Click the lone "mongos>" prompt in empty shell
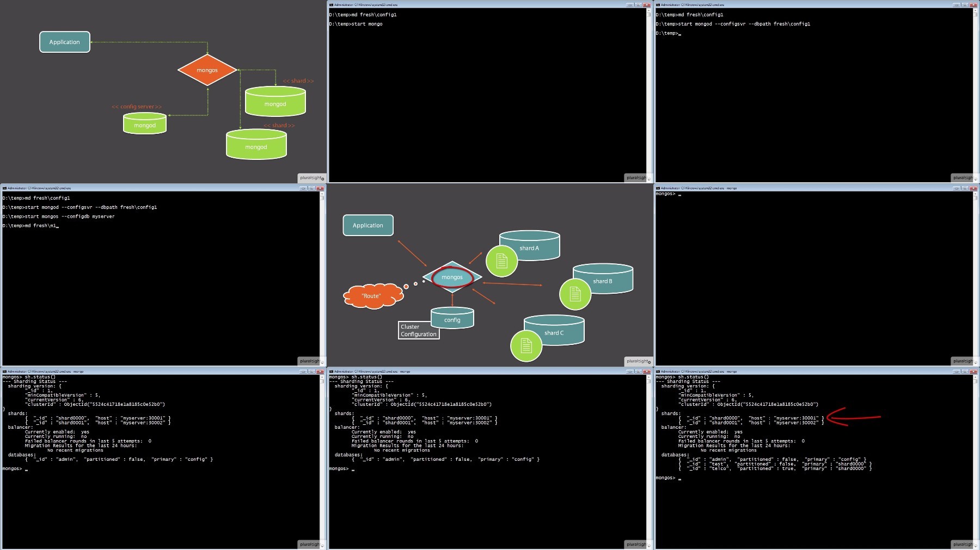Image resolution: width=980 pixels, height=550 pixels. [665, 194]
